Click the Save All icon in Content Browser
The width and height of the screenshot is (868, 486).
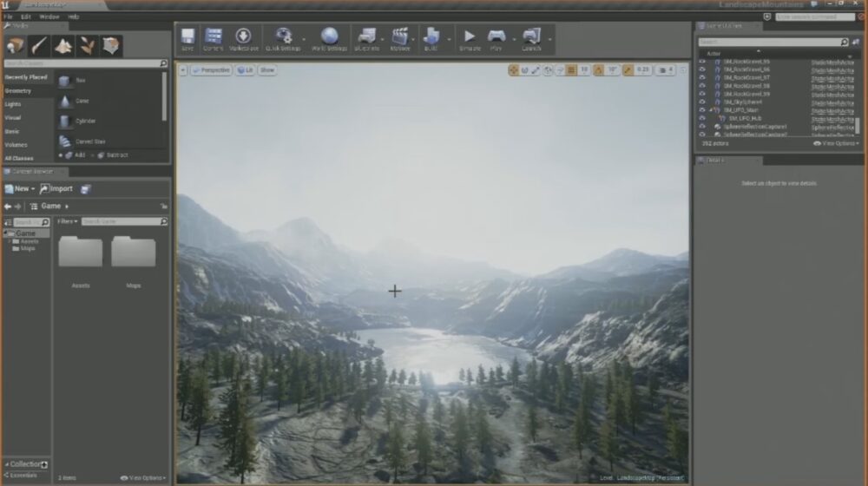85,189
